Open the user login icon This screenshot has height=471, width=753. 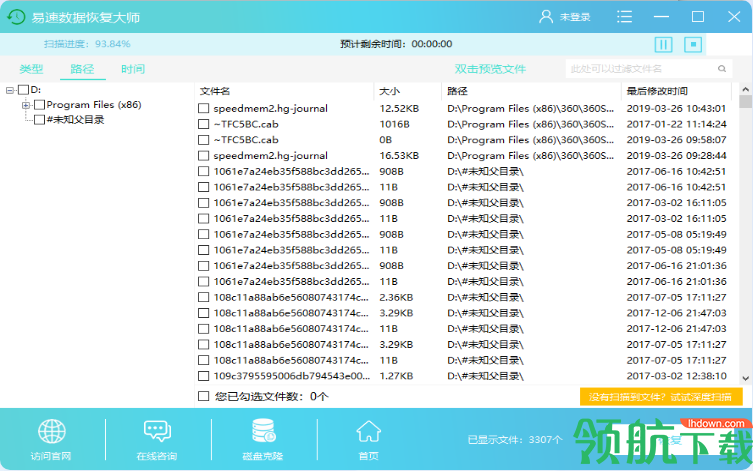tap(546, 17)
